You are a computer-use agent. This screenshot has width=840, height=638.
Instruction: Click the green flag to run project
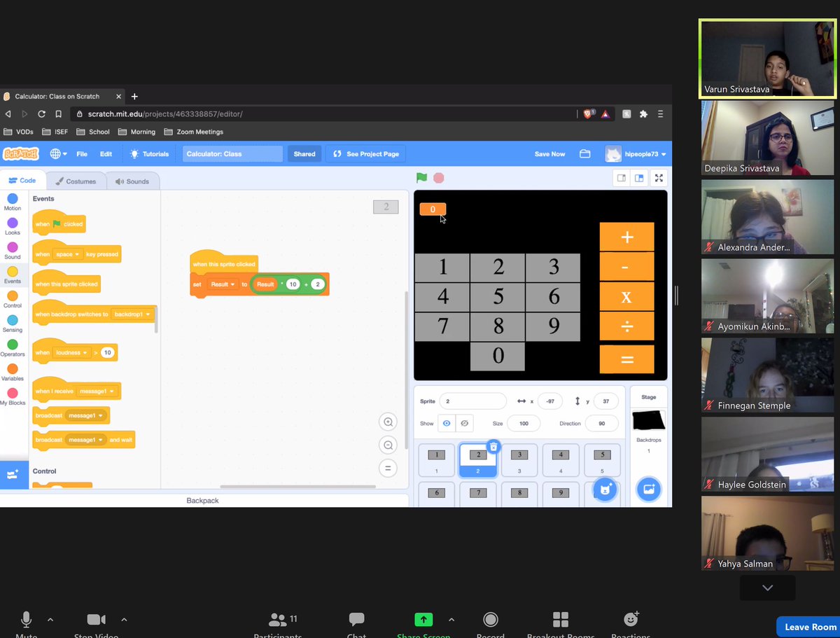click(421, 178)
